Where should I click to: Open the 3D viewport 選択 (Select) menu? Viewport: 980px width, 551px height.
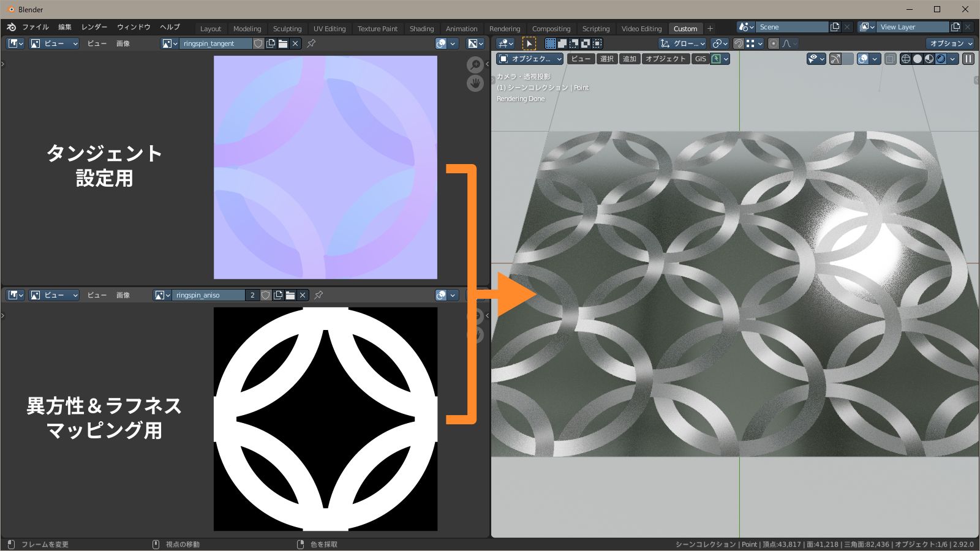pyautogui.click(x=606, y=59)
